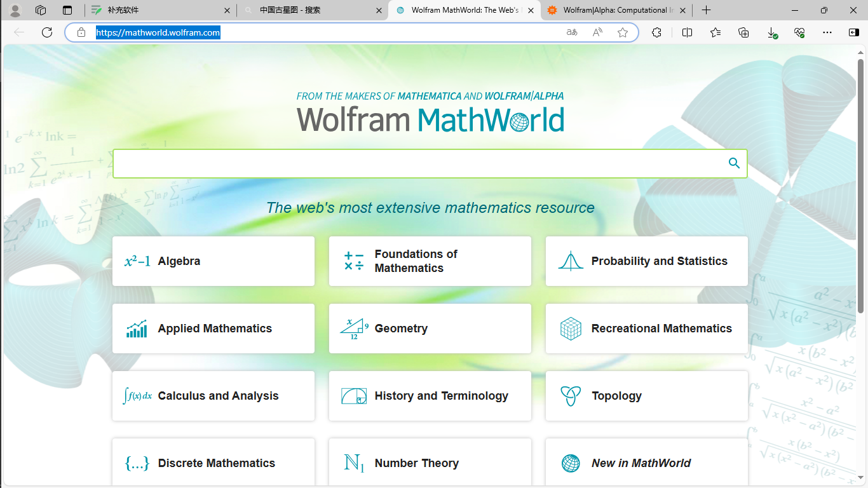868x488 pixels.
Task: Open browser essentials heart icon
Action: (799, 32)
